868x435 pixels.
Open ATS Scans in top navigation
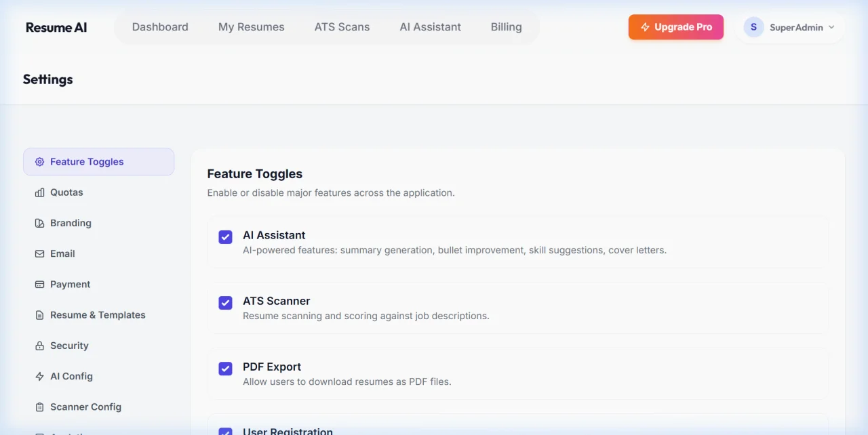coord(342,27)
